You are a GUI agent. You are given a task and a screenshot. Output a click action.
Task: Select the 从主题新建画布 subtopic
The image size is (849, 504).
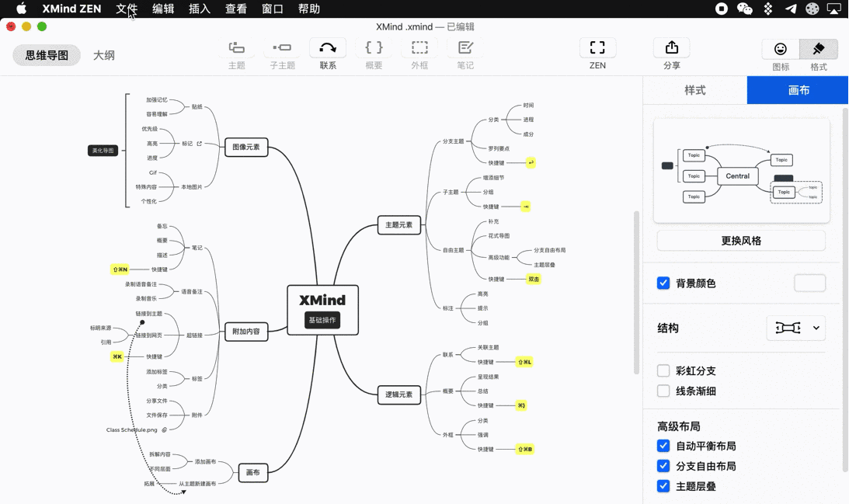(x=197, y=484)
